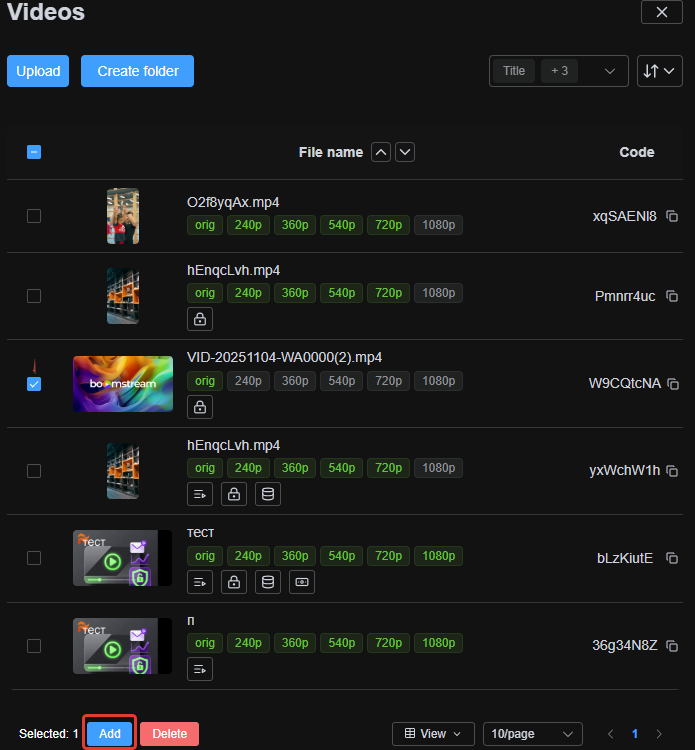
Task: Click playlist icon in yxWchW1h row
Action: 200,494
